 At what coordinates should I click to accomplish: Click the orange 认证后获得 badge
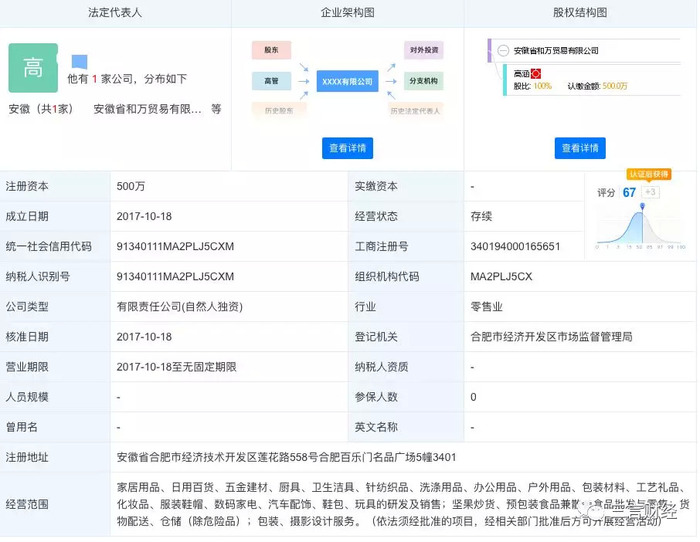[647, 174]
